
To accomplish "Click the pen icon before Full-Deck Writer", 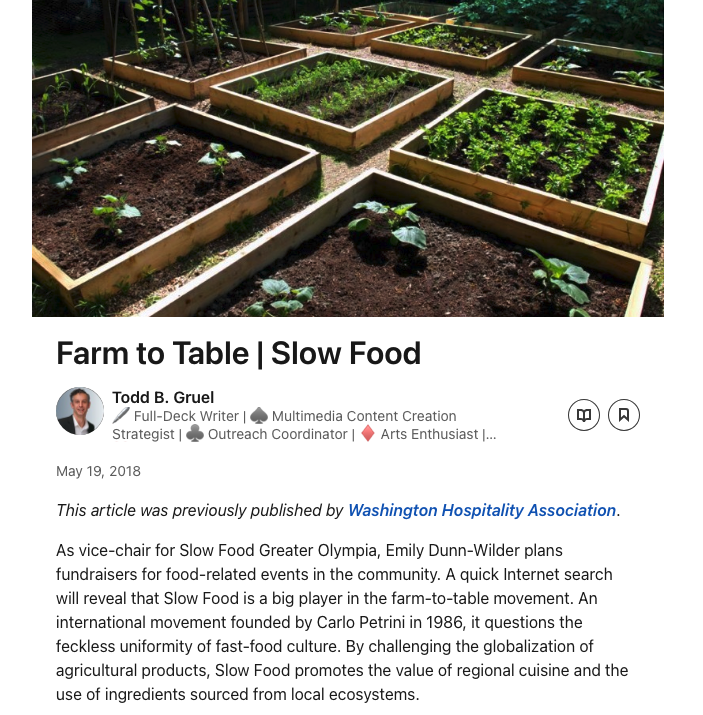I will tap(121, 416).
